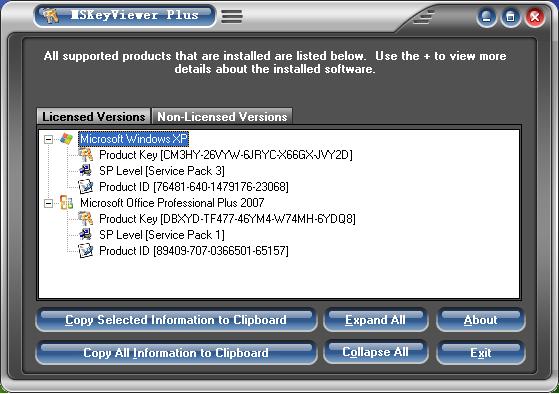The image size is (559, 394).
Task: Select the Microsoft Office Professional Plus 2007 entry
Action: point(172,203)
